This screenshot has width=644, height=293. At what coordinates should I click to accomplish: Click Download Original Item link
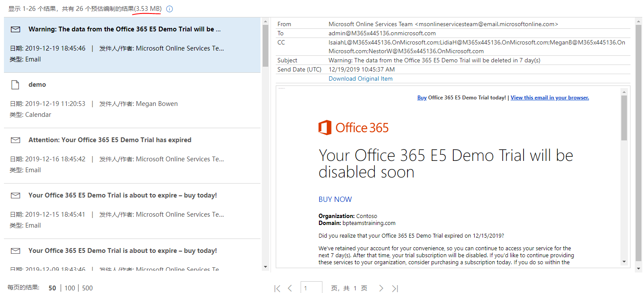(360, 79)
